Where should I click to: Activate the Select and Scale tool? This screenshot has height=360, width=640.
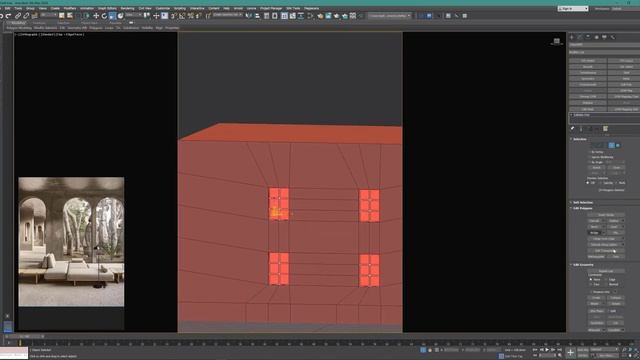[112, 16]
